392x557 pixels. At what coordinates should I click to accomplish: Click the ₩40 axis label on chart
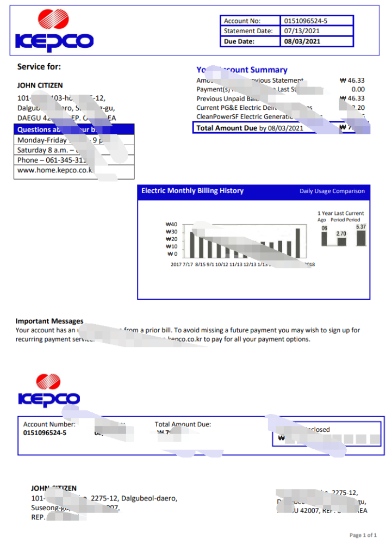171,225
